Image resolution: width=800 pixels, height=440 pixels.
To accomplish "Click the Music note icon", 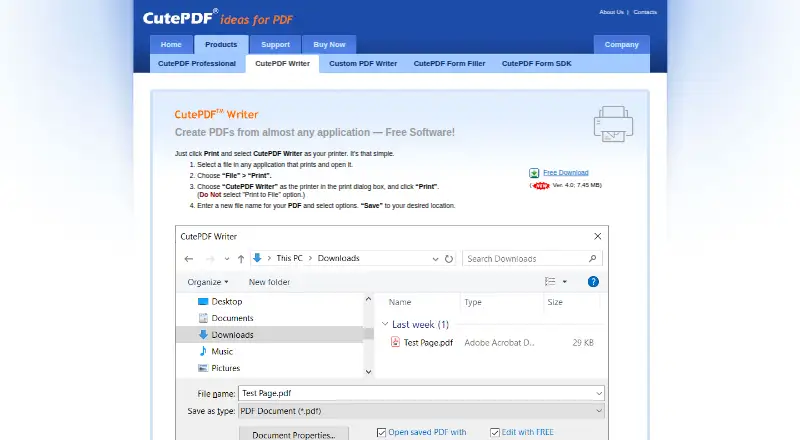I will 203,351.
